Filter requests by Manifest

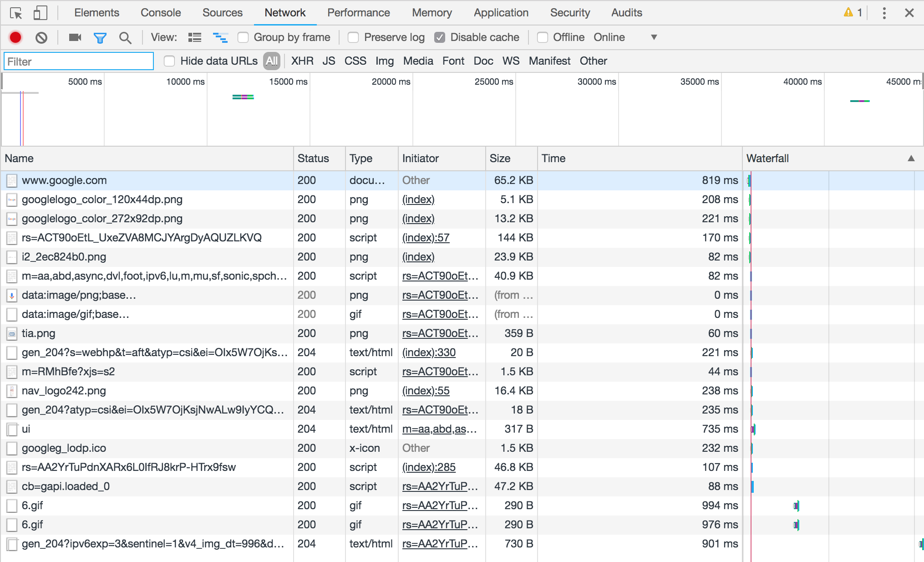[x=549, y=61]
